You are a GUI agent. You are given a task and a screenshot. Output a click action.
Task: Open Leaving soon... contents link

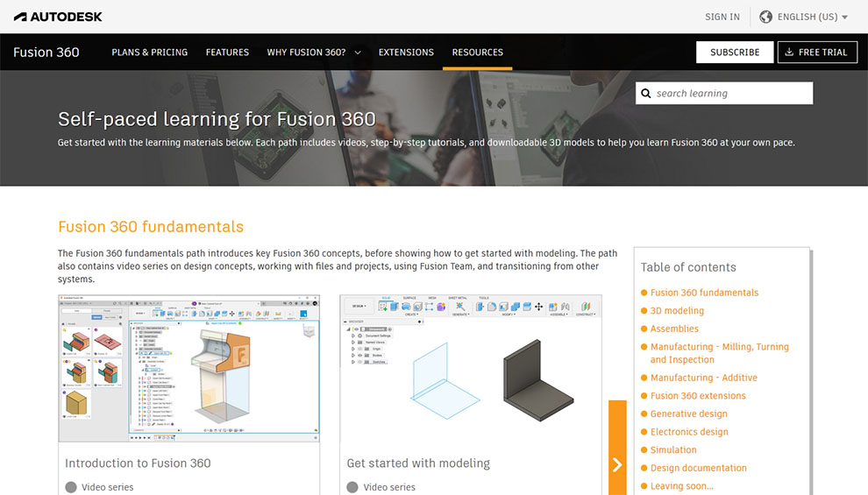tap(682, 486)
